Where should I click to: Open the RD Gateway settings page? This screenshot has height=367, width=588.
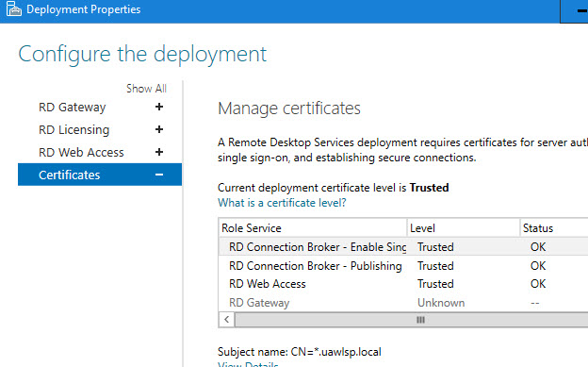pos(72,108)
